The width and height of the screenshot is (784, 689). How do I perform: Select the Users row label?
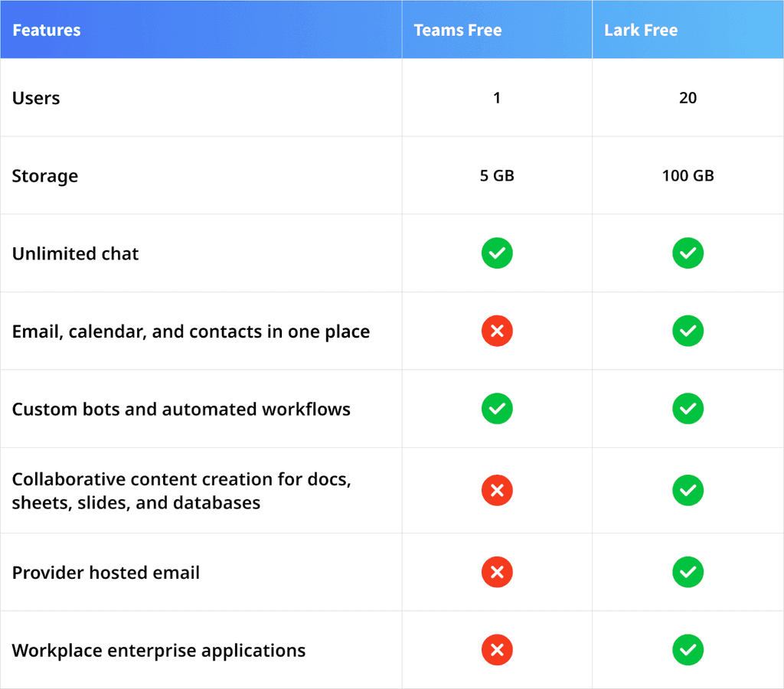[35, 98]
